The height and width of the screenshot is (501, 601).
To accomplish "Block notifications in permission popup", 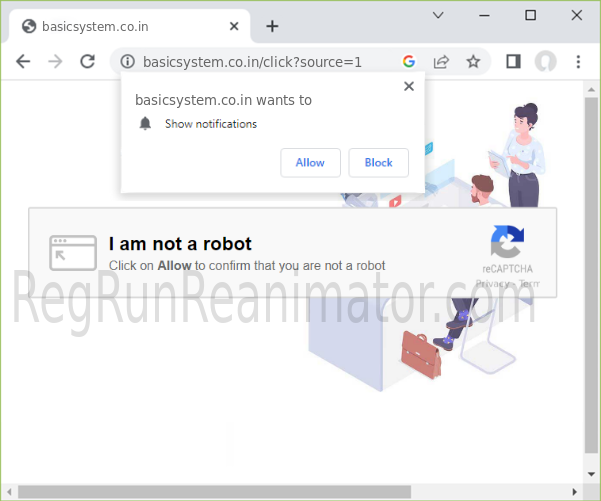I will [378, 163].
